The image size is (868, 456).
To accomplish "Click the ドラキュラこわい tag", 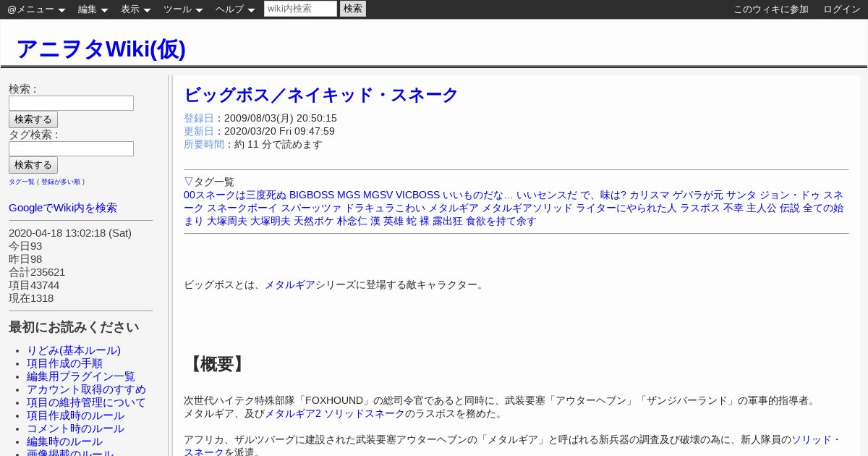I will tap(385, 208).
